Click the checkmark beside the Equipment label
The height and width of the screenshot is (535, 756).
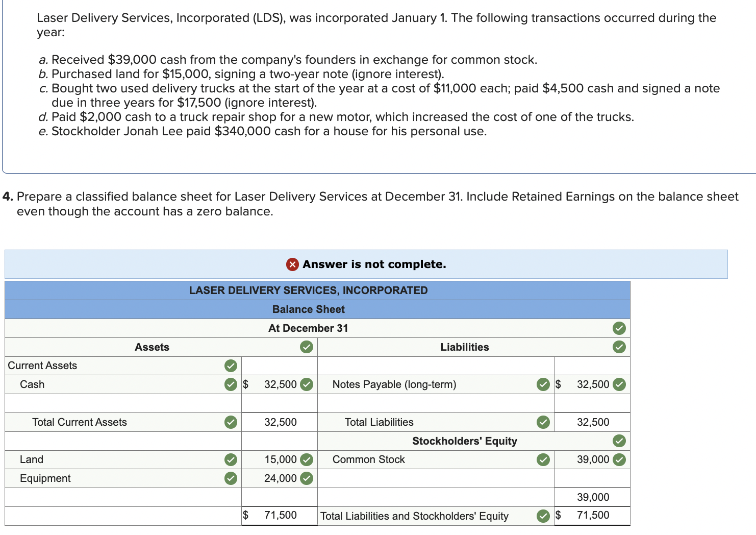(231, 478)
